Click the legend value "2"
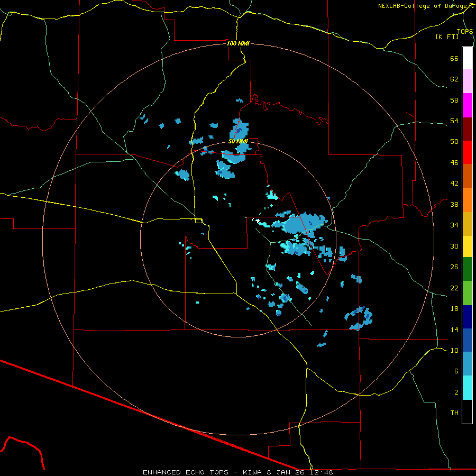The image size is (476, 476). click(x=456, y=392)
